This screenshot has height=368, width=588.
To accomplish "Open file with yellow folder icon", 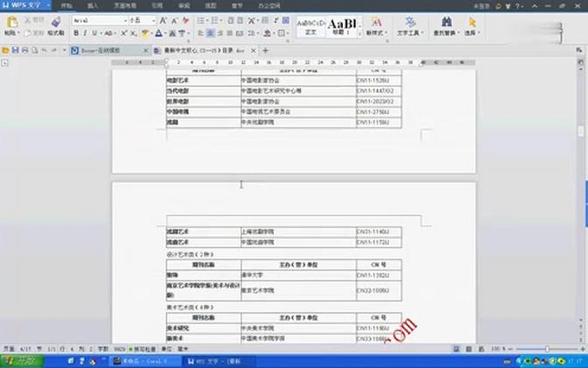I will 5,50.
